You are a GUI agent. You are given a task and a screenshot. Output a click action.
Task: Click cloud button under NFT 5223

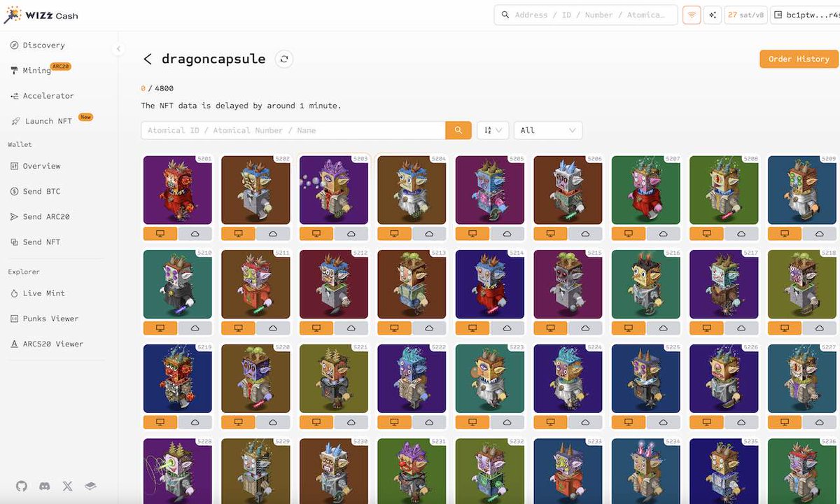click(x=507, y=422)
